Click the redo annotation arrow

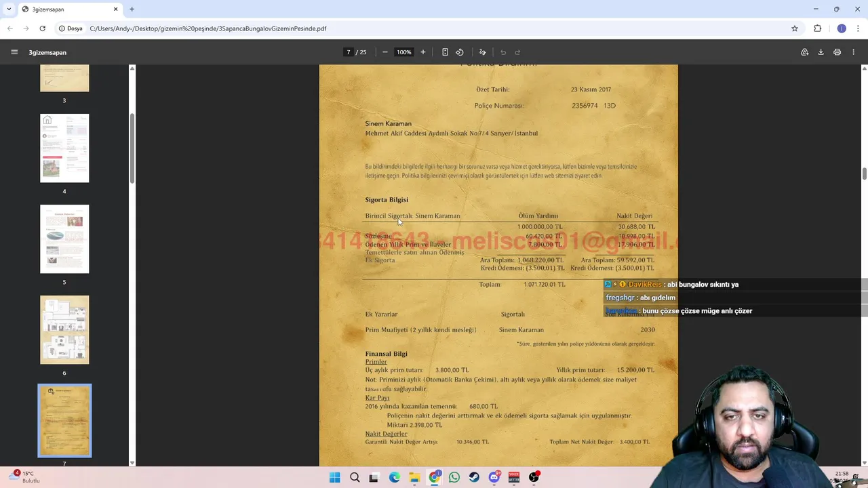coord(517,52)
